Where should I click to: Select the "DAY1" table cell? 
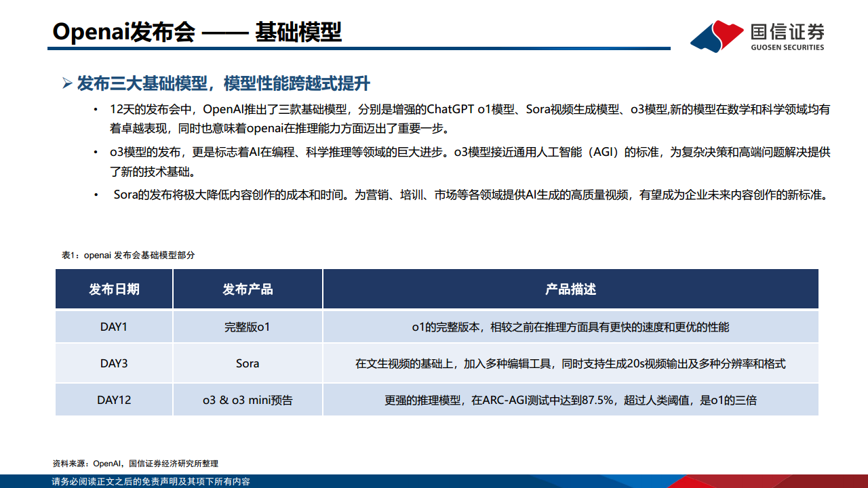114,327
